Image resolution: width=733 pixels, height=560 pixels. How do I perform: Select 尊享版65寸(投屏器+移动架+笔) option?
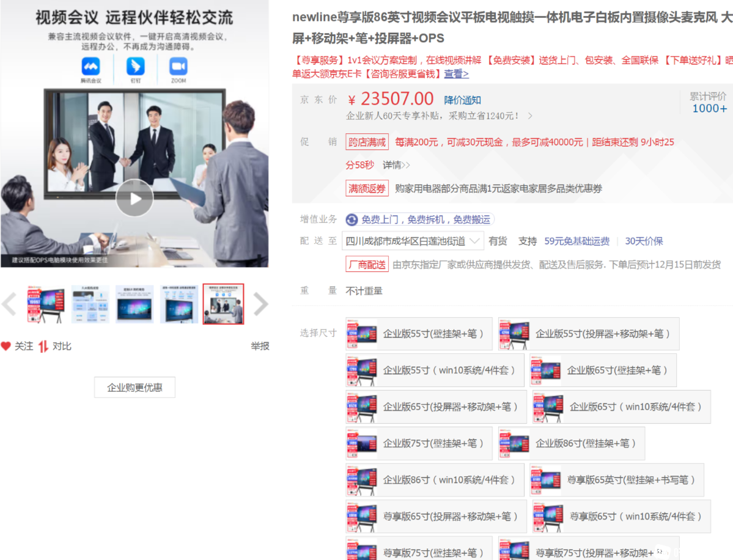tap(436, 516)
